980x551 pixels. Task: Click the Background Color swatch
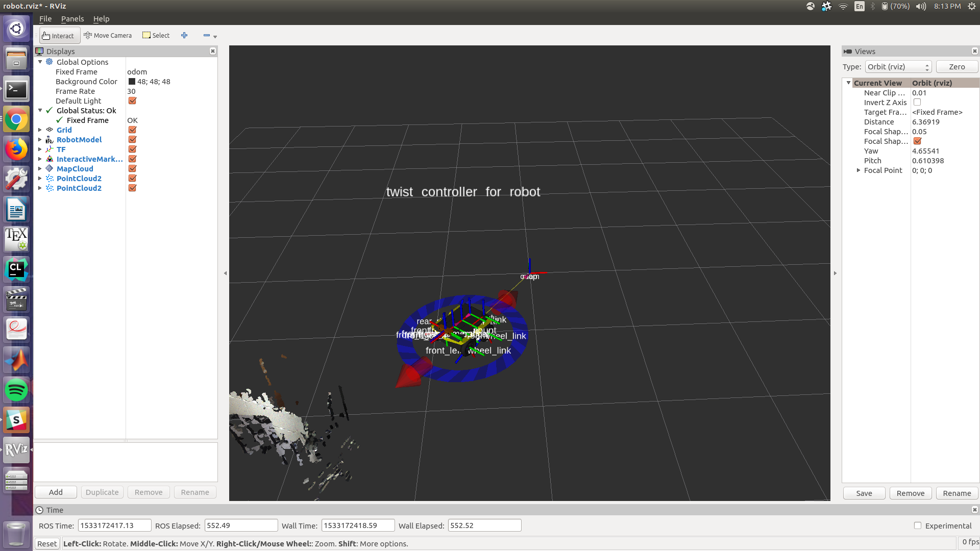[132, 82]
